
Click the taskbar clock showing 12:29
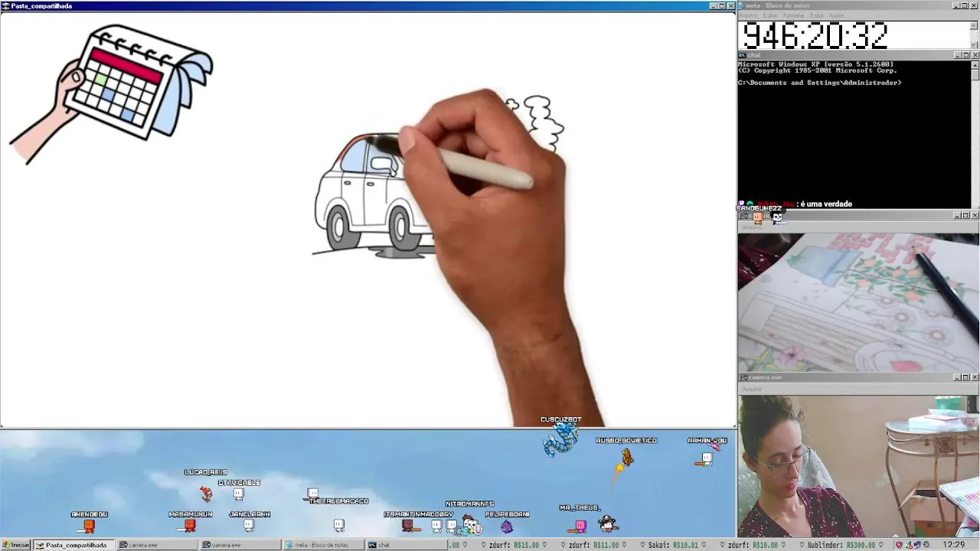pos(954,545)
